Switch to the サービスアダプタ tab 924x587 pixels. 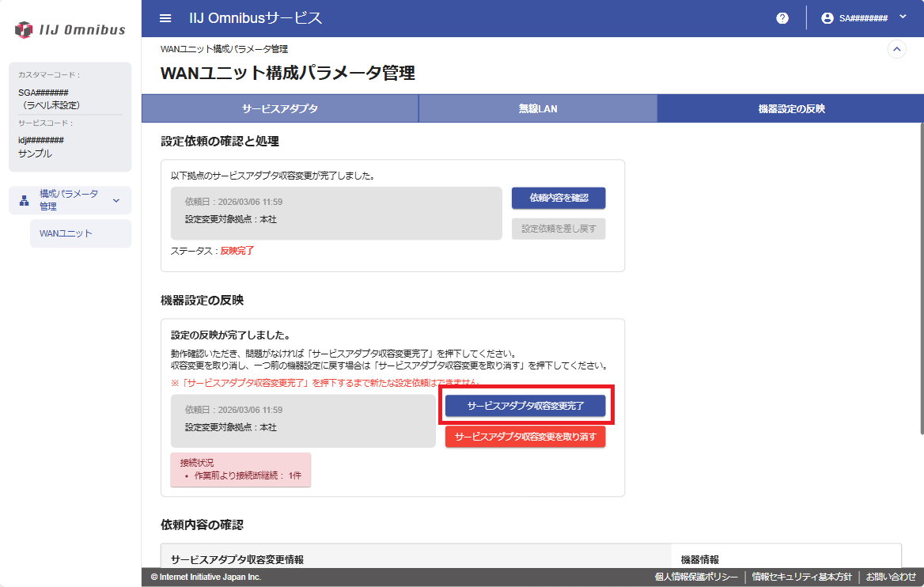[x=280, y=109]
